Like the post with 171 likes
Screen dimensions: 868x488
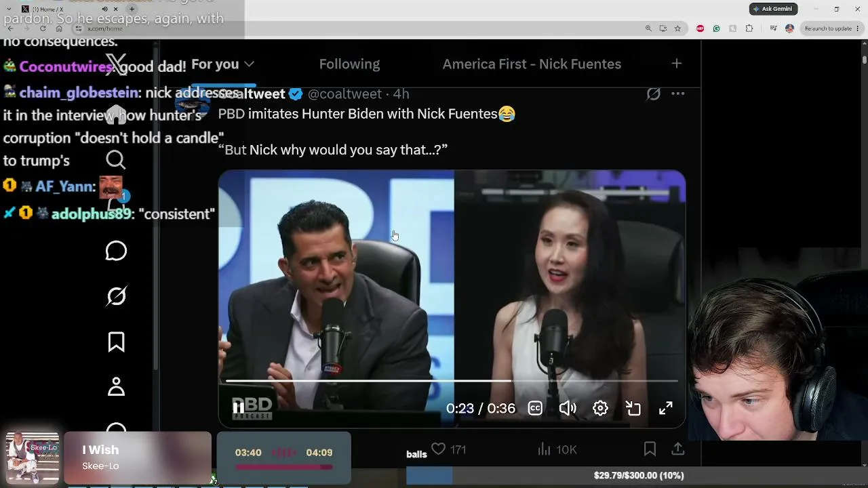coord(449,449)
